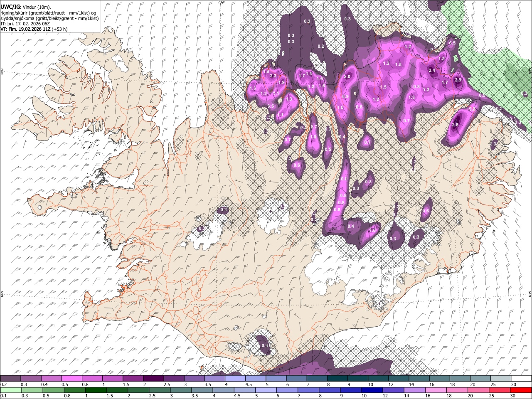Viewport: 532px width, 399px height.
Task: Select the 1 dark green rain legend swatch
Action: click(96, 390)
